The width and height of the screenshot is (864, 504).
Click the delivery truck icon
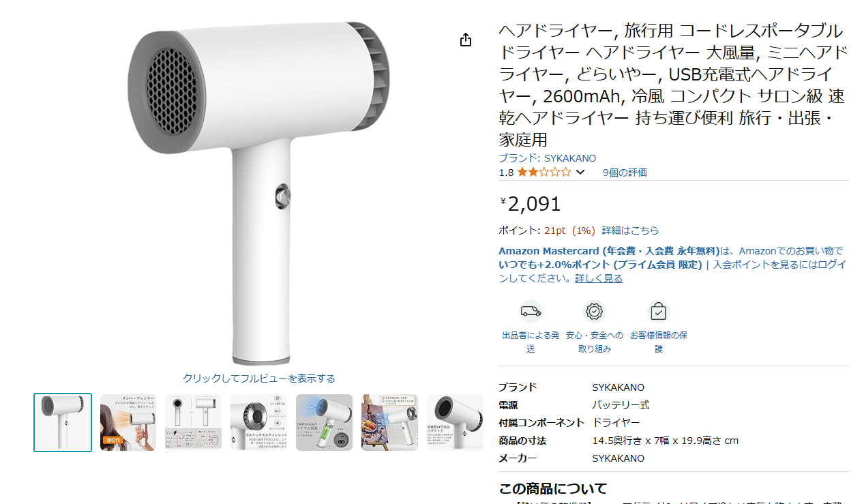[x=531, y=312]
